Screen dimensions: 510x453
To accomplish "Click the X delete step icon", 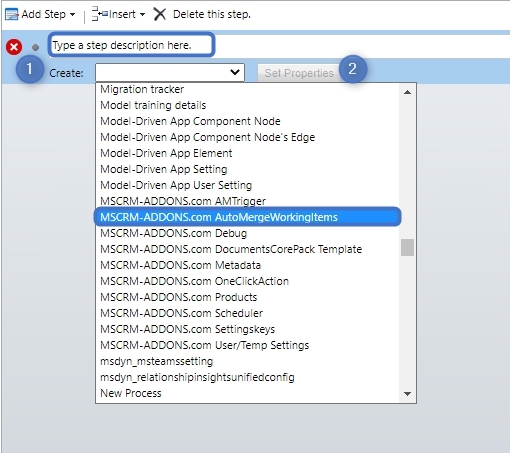I will pyautogui.click(x=160, y=14).
